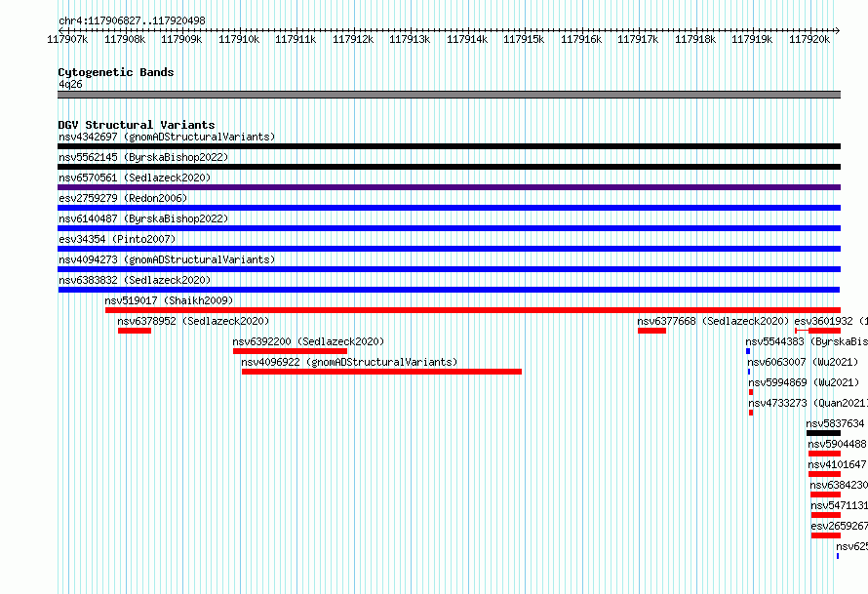Click the red nsv4096922 gnomAD variant bar

tap(381, 372)
